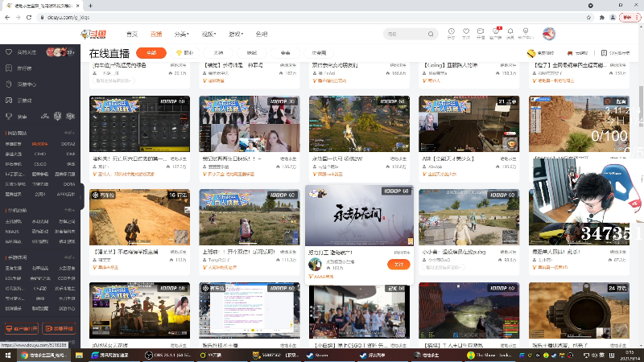This screenshot has width=644, height=362.
Task: Click the 客户端打开 button
Action: click(x=22, y=328)
